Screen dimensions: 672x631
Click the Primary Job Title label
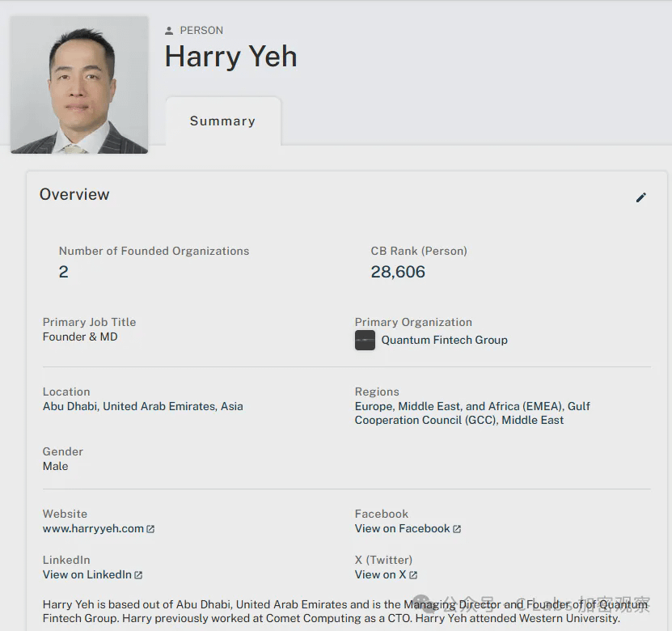89,322
